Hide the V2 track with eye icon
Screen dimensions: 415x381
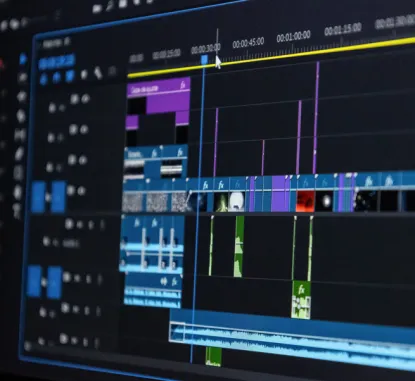[x=83, y=160]
